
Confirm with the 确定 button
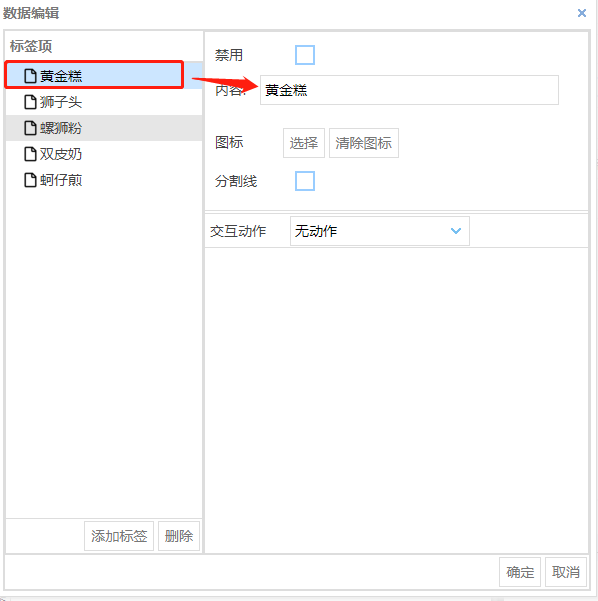tap(520, 572)
